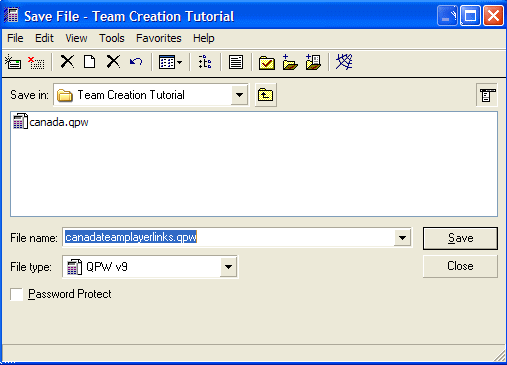This screenshot has height=365, width=507.
Task: Click the Disconnect Network Drive toolbar icon
Action: pos(36,62)
